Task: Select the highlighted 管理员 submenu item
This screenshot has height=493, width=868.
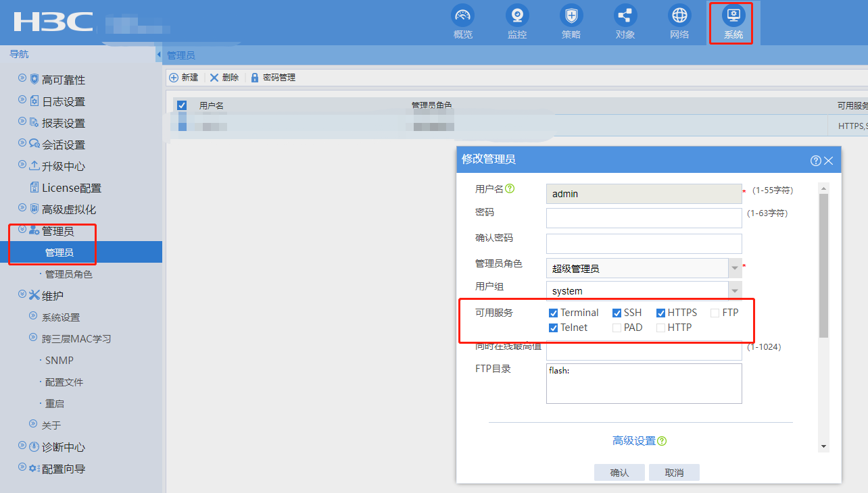Action: click(81, 252)
